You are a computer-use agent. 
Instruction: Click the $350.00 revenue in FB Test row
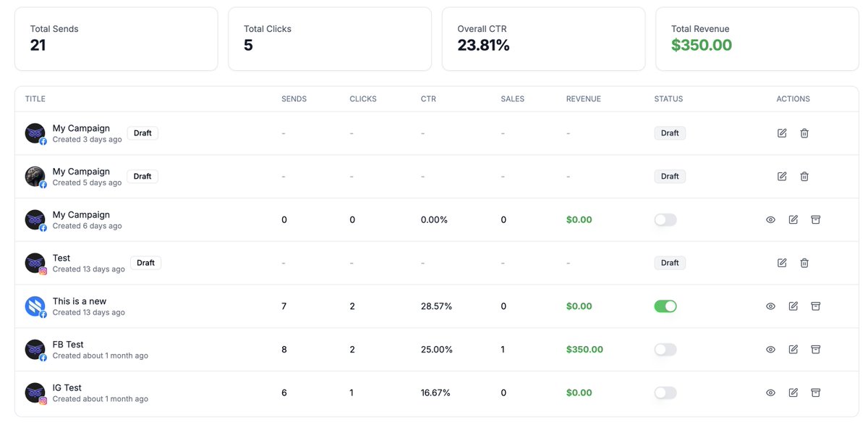click(584, 350)
